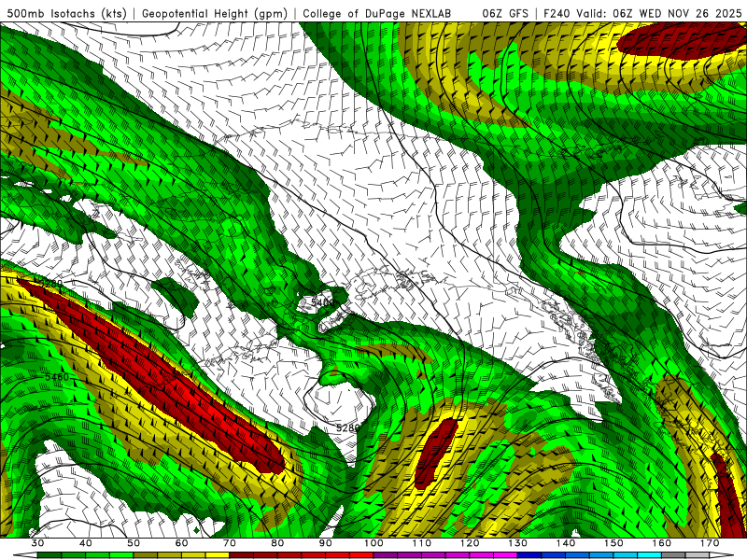The height and width of the screenshot is (560, 747).
Task: Click the 150 knot legend value
Action: pos(613,543)
